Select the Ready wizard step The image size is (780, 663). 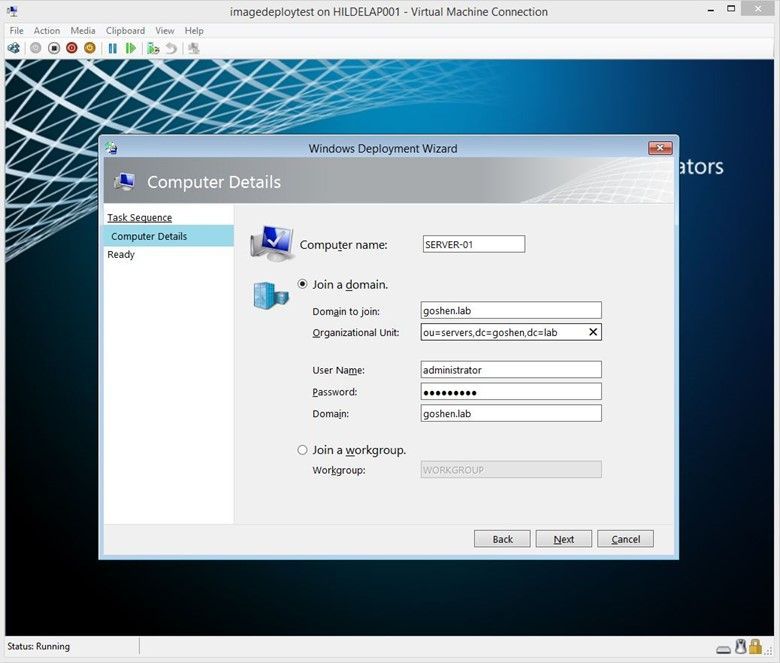click(121, 254)
